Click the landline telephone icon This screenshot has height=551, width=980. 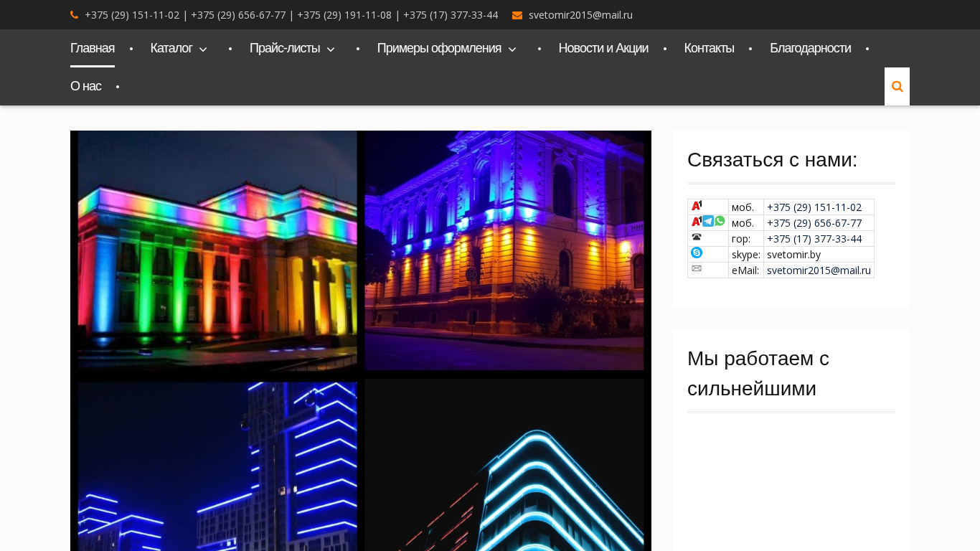tap(697, 237)
